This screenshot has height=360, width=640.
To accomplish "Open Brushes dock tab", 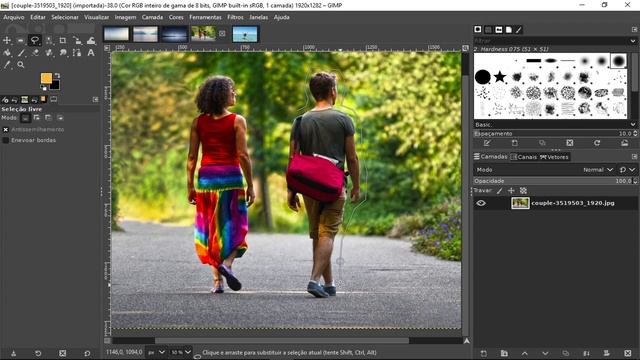I will pos(478,29).
